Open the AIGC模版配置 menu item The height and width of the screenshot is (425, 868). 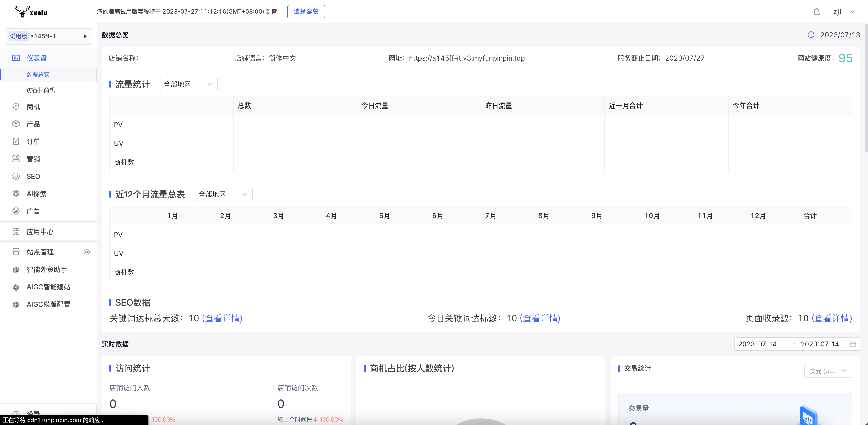[x=48, y=305]
